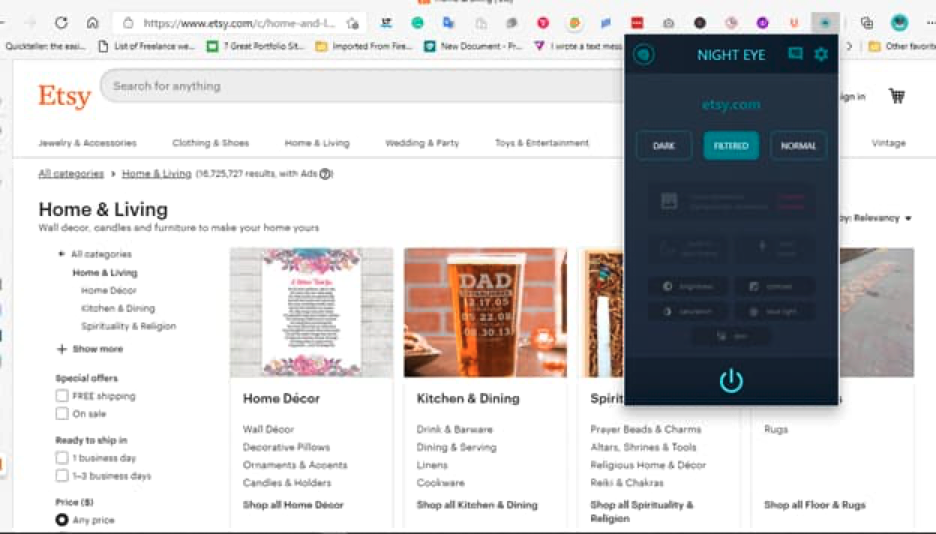Open the browser profile avatar

coord(899,23)
